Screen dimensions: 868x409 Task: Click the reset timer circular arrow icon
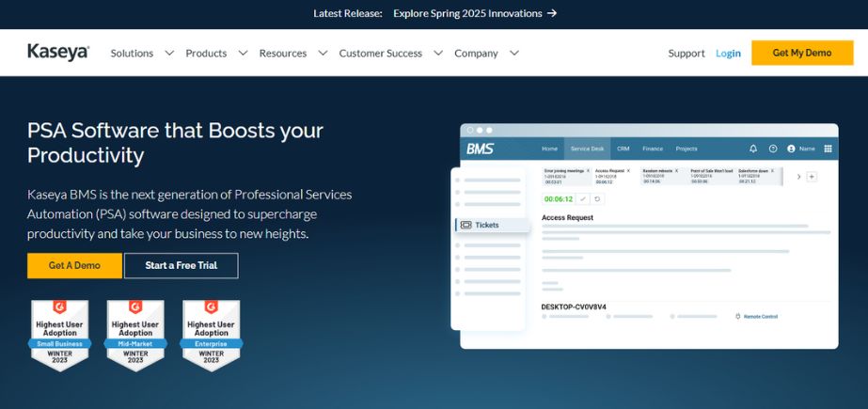pyautogui.click(x=597, y=198)
